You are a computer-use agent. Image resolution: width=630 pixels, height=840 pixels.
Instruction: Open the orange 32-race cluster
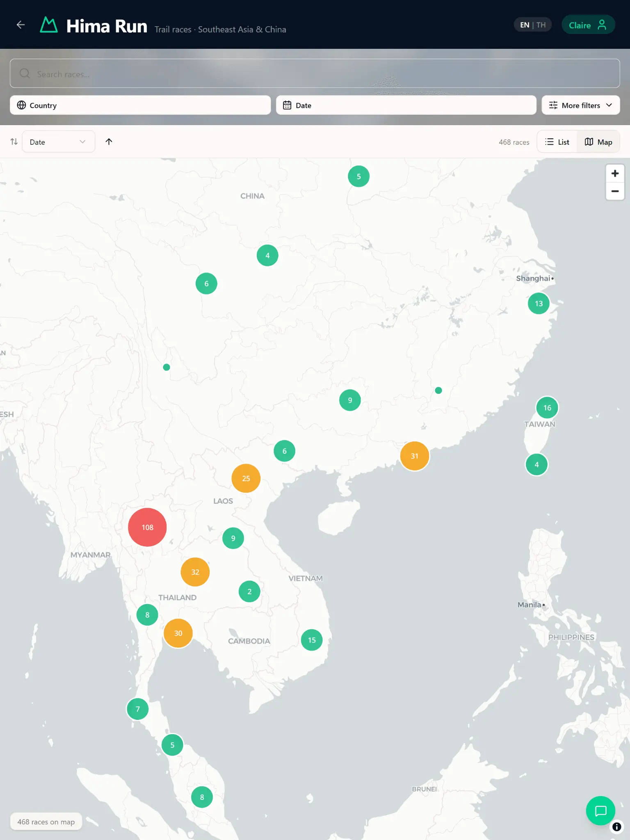(195, 572)
